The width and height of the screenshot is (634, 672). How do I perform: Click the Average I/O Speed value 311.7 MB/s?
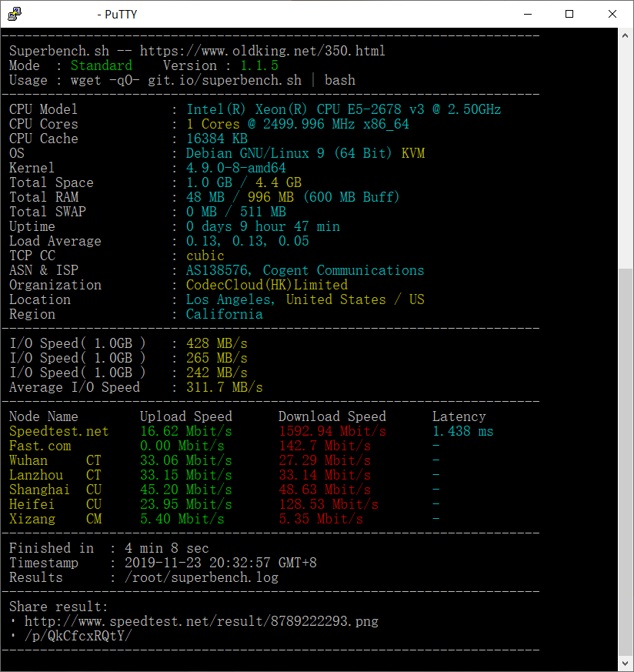click(224, 387)
